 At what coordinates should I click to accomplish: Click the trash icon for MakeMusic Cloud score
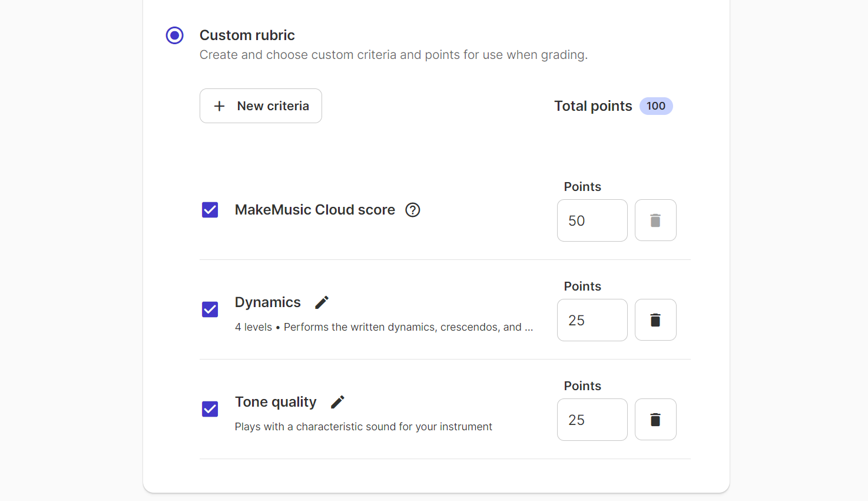pyautogui.click(x=655, y=220)
